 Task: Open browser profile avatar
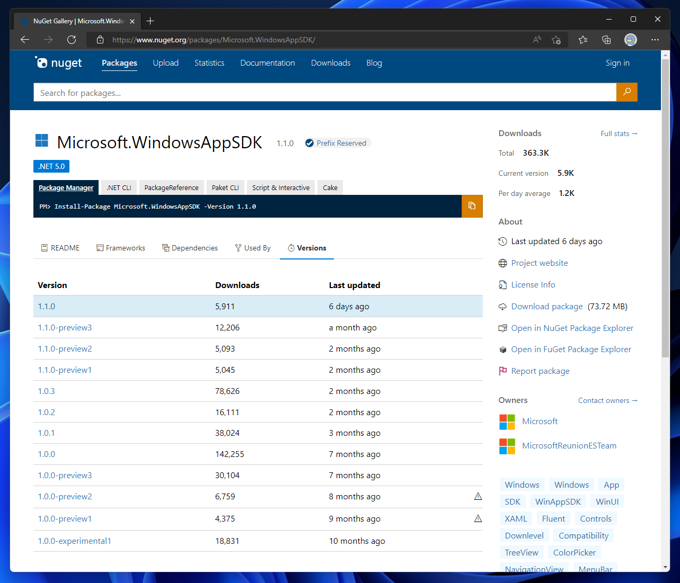(x=631, y=40)
